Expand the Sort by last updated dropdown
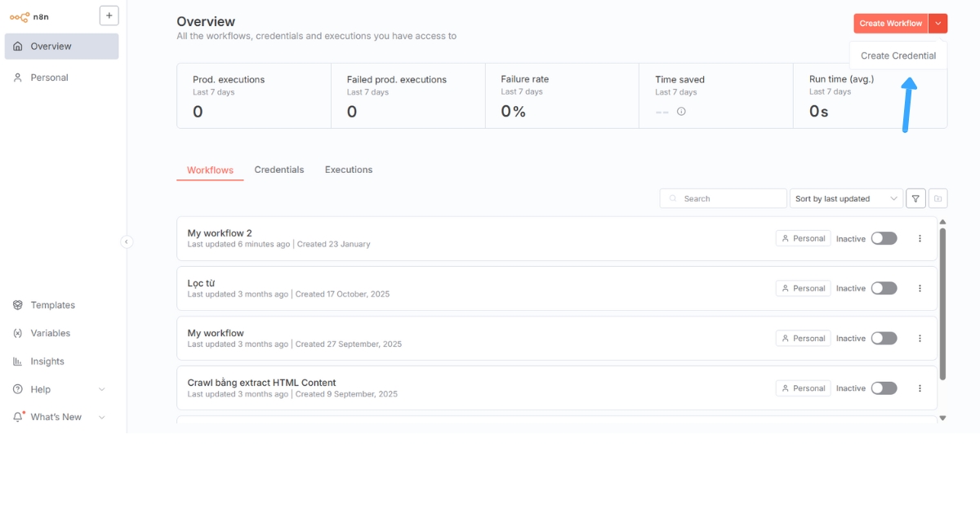 coord(845,198)
